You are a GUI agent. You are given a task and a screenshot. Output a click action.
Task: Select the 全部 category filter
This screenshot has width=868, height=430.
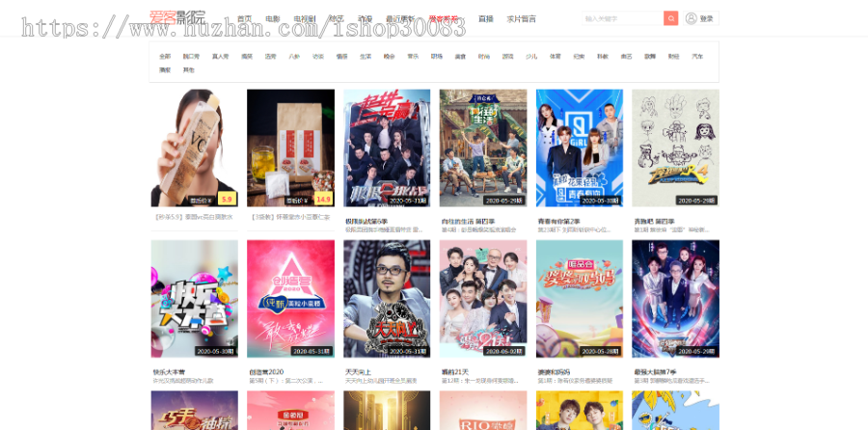165,57
